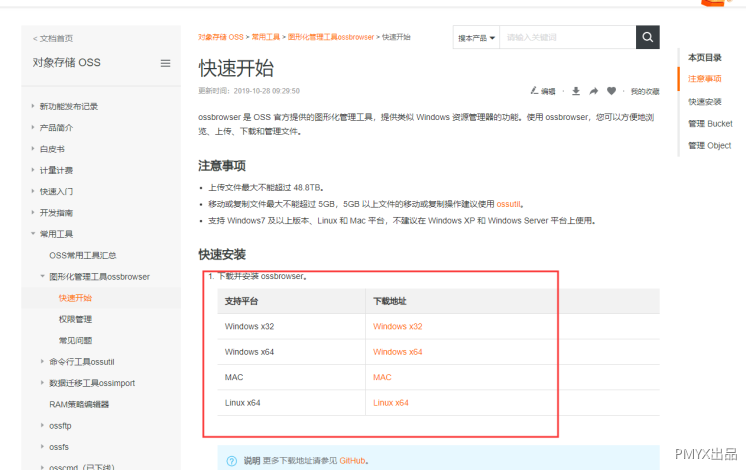Jump to 注意事项 in page contents
Viewport: 746px width, 470px height.
[705, 79]
